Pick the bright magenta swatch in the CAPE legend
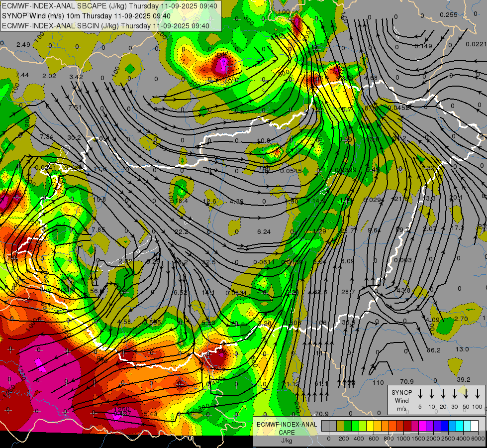The height and width of the screenshot is (448, 487). pos(422,426)
